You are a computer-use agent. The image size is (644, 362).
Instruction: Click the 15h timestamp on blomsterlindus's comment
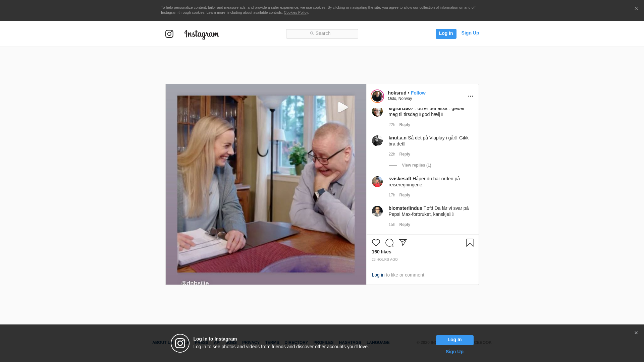point(392,225)
